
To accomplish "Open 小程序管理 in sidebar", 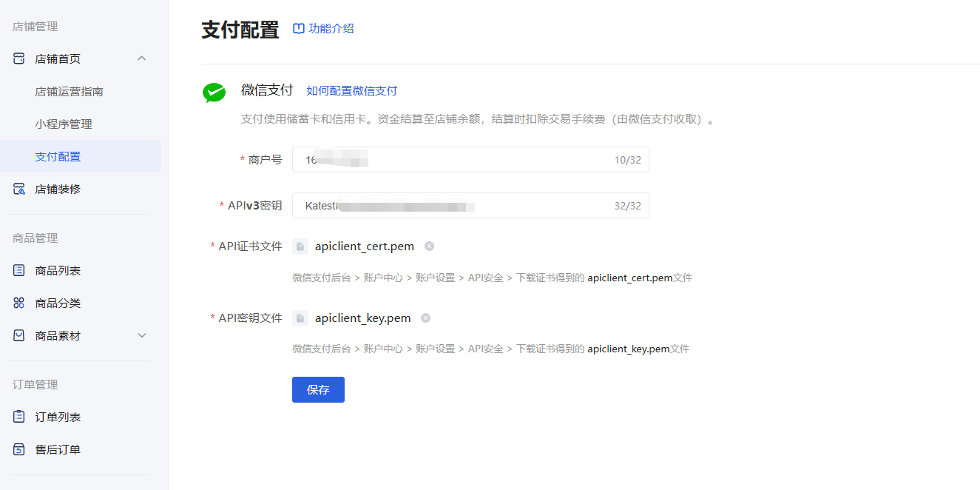I will (64, 124).
